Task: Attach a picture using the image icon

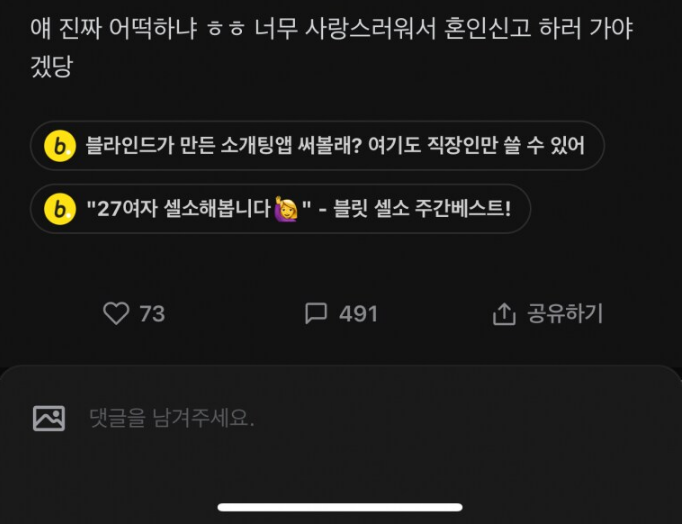Action: (x=49, y=418)
